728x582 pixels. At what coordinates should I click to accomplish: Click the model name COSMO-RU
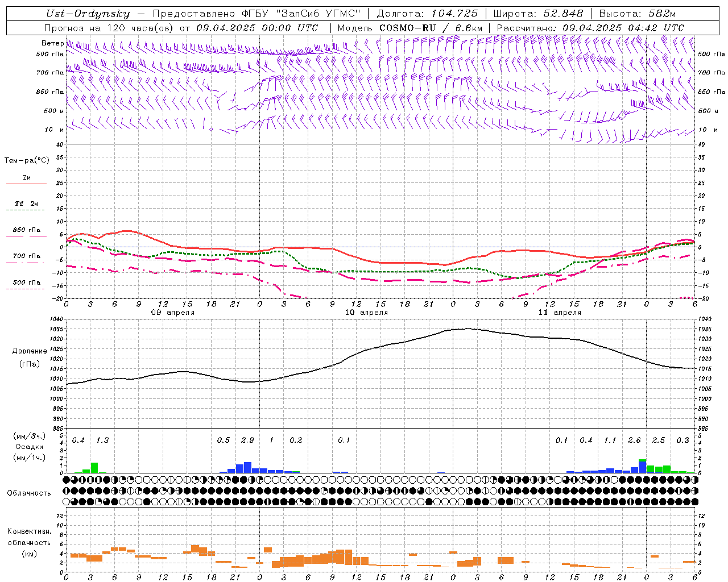tap(408, 28)
